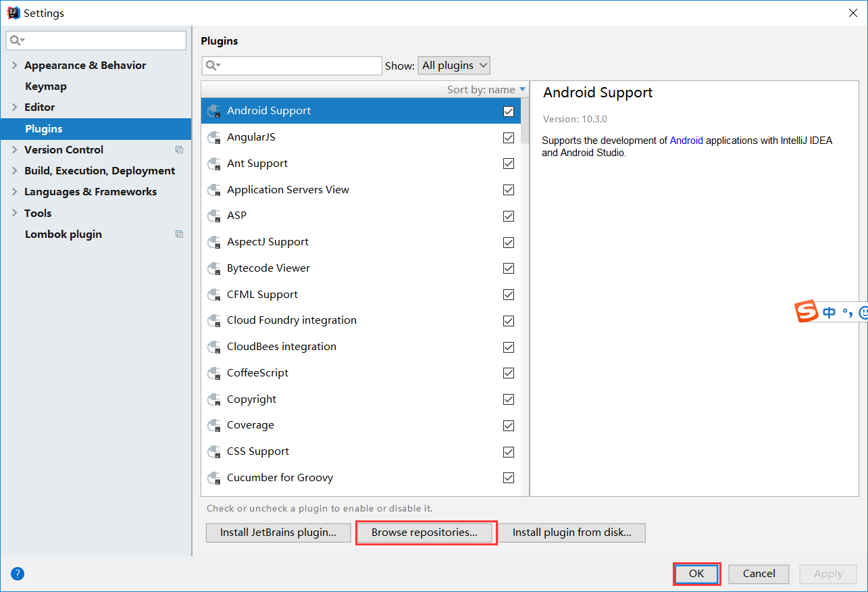The height and width of the screenshot is (592, 868).
Task: Expand the Editor settings node
Action: (x=15, y=107)
